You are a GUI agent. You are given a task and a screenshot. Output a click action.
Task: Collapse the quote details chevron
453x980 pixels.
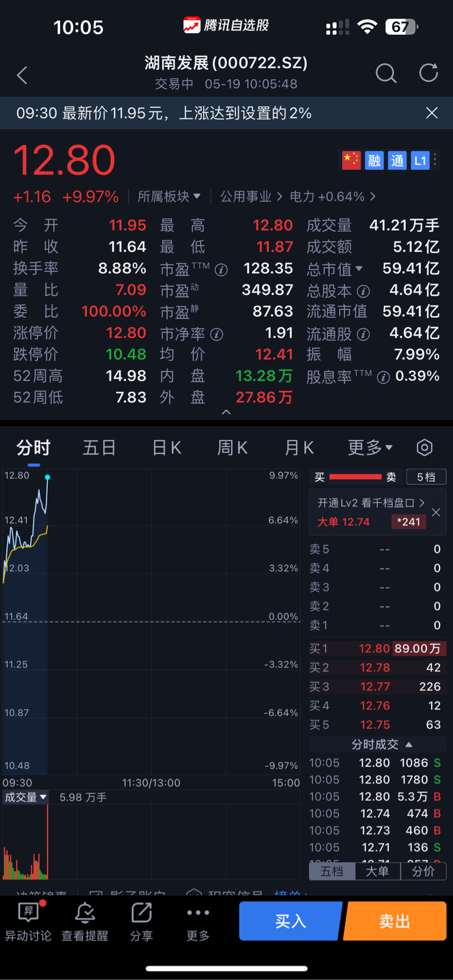[226, 412]
